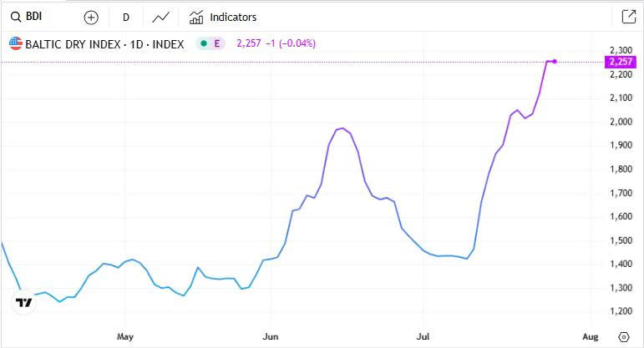
Task: Open chart settings hexagon icon
Action: coord(623,337)
